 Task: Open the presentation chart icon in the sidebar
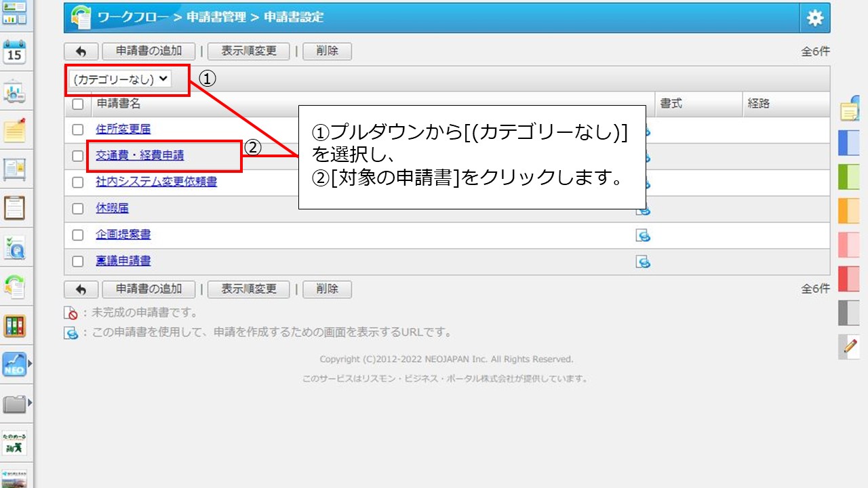(x=15, y=91)
